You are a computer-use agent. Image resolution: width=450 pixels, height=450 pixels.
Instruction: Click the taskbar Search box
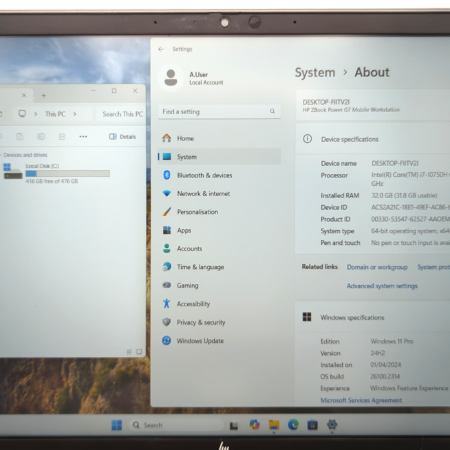[x=177, y=425]
